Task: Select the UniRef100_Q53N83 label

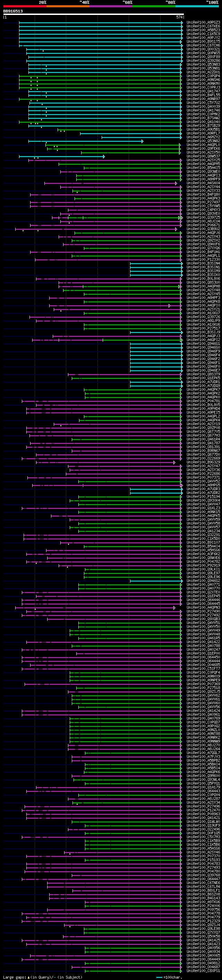Action: pos(203,64)
